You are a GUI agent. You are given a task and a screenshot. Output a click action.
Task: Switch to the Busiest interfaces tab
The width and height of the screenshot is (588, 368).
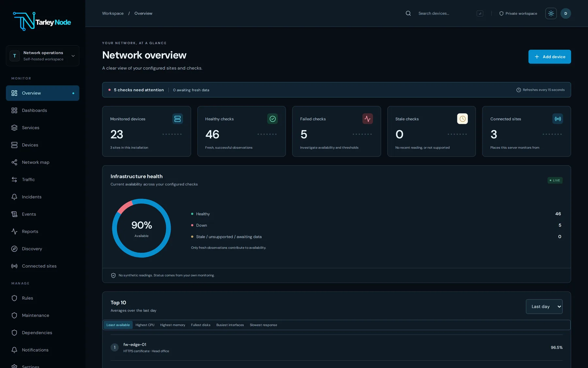click(x=230, y=325)
